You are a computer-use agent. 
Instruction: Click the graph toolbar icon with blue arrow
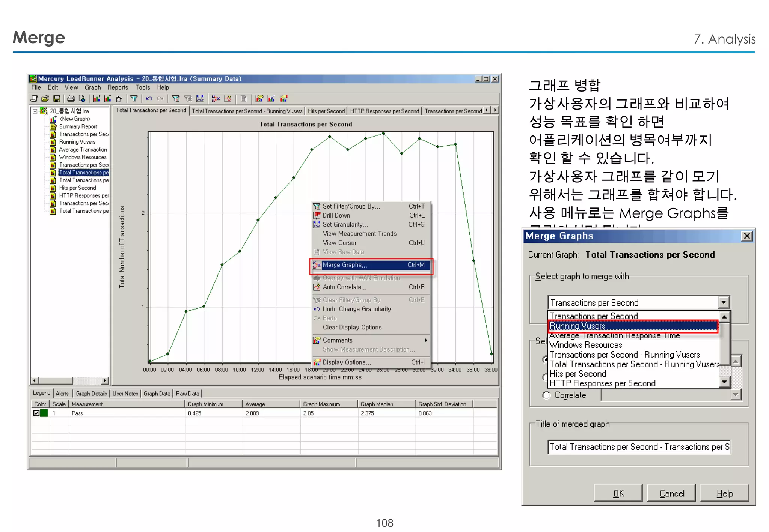click(271, 99)
